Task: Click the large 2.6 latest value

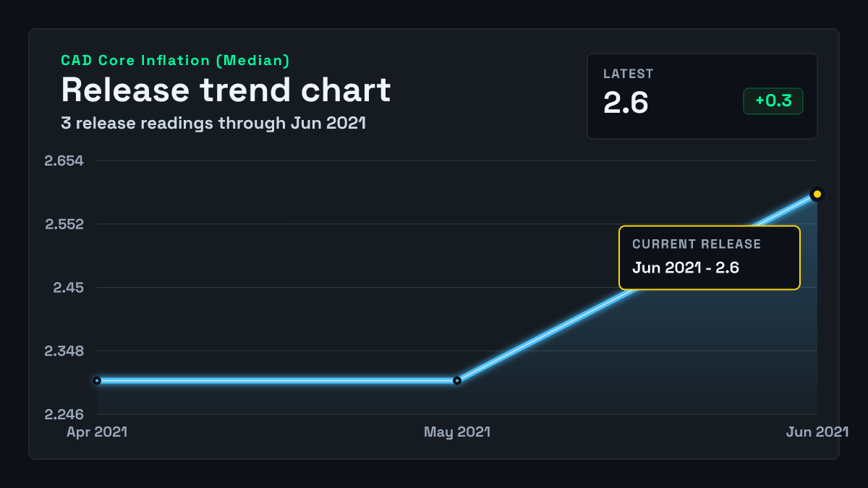Action: pos(626,103)
